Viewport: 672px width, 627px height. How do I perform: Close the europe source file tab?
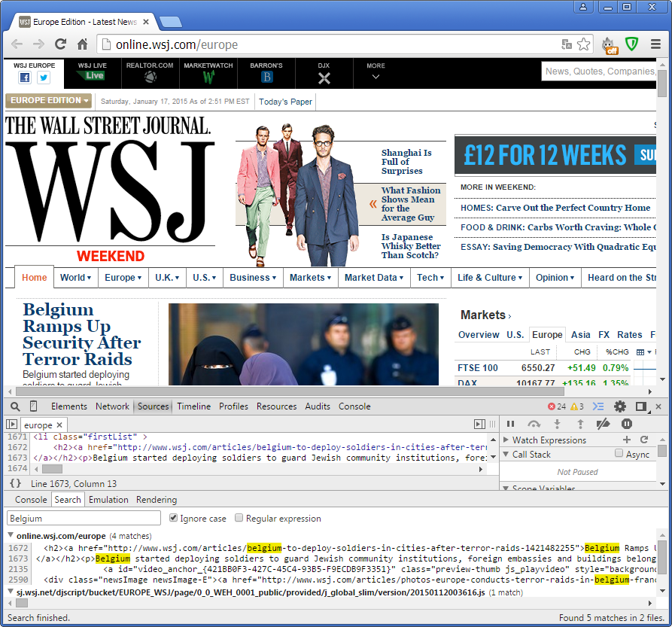(59, 425)
